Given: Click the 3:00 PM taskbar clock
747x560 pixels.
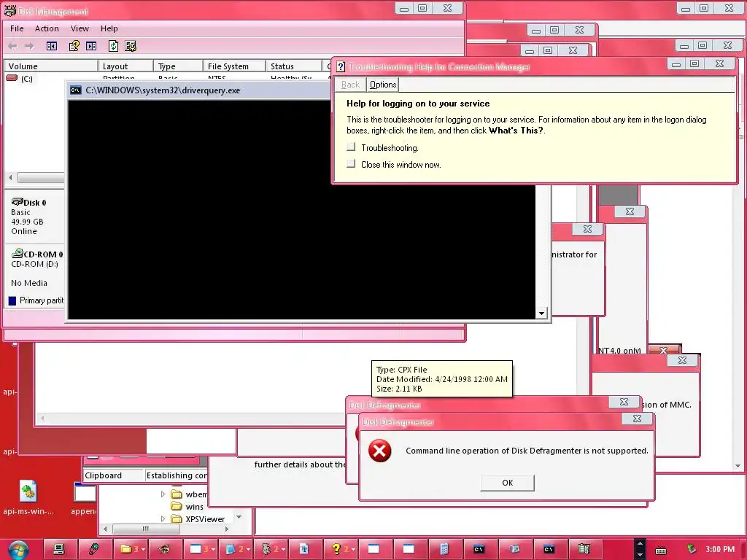Looking at the screenshot, I should tap(720, 549).
